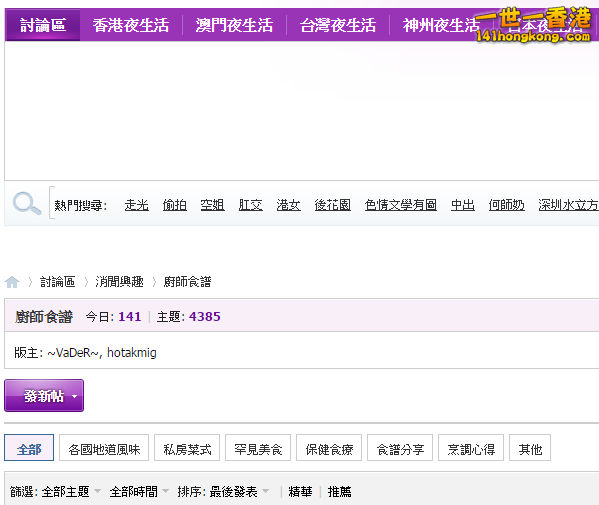Open the 141hongkong.com site logo
This screenshot has width=599, height=505.
click(x=533, y=25)
